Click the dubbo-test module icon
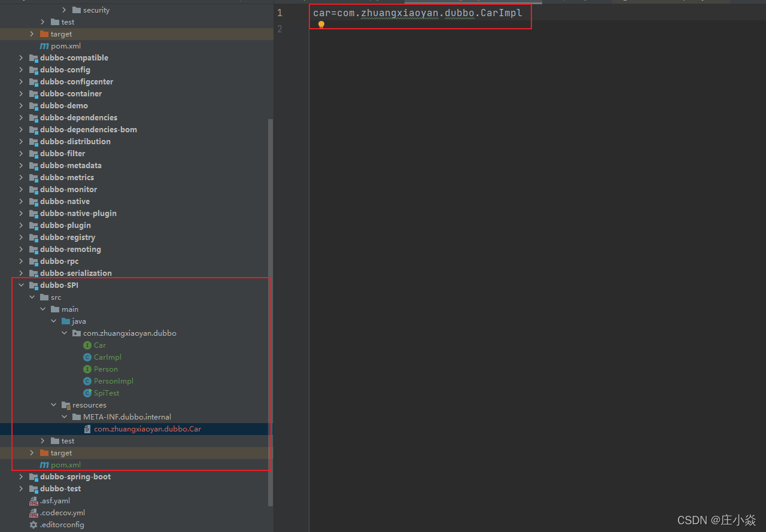The height and width of the screenshot is (532, 766). (34, 489)
